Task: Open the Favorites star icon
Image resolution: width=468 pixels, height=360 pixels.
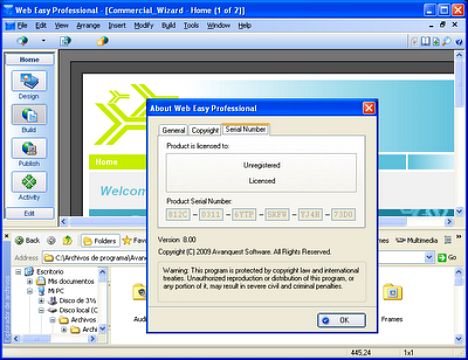Action: [127, 240]
